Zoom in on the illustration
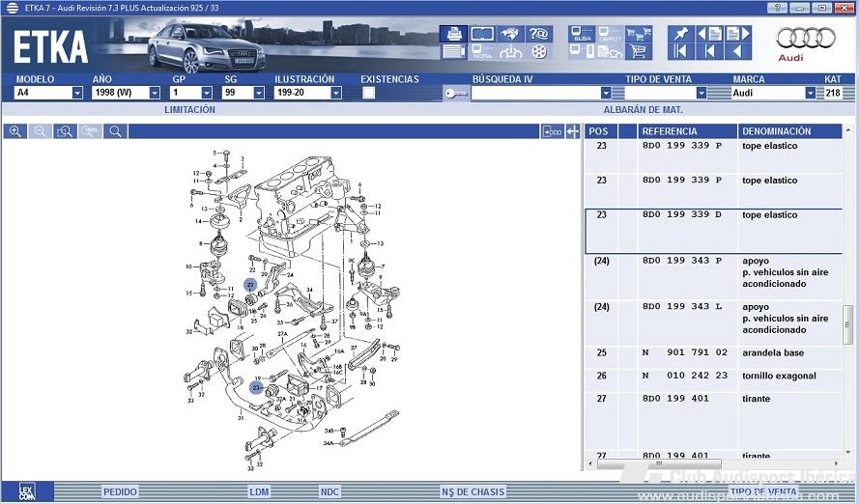This screenshot has width=859, height=504. click(15, 131)
